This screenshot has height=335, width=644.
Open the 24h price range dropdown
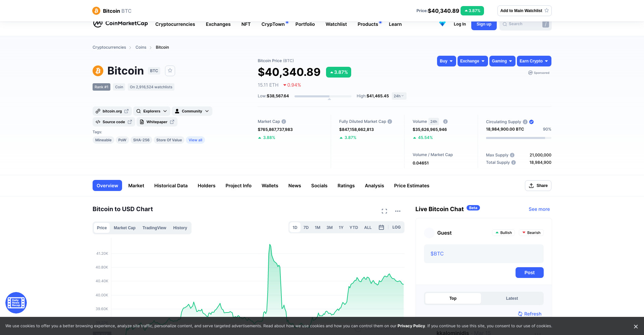(x=399, y=96)
